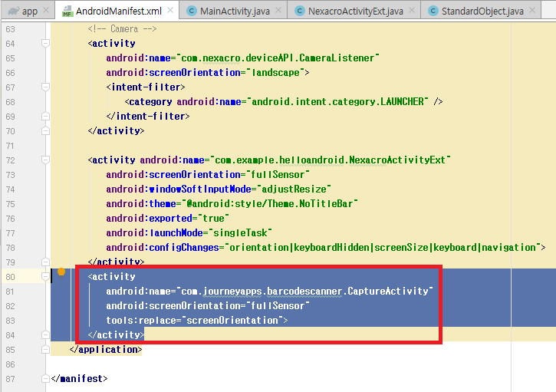Click the Gradle elephant icon on app tab
The image size is (556, 392).
pos(11,11)
